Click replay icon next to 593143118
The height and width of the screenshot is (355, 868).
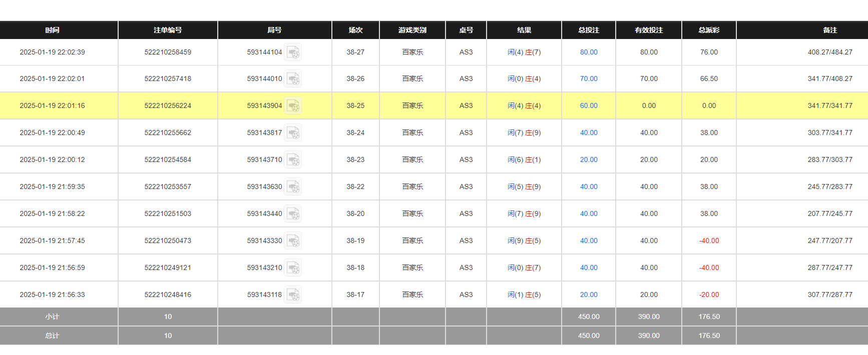pos(293,295)
